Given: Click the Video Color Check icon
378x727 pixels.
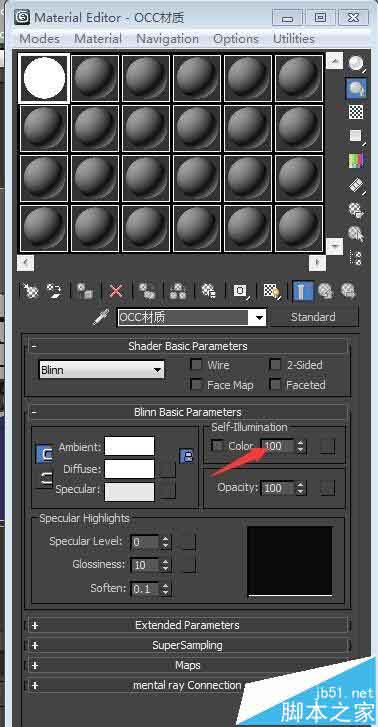Looking at the screenshot, I should (356, 161).
